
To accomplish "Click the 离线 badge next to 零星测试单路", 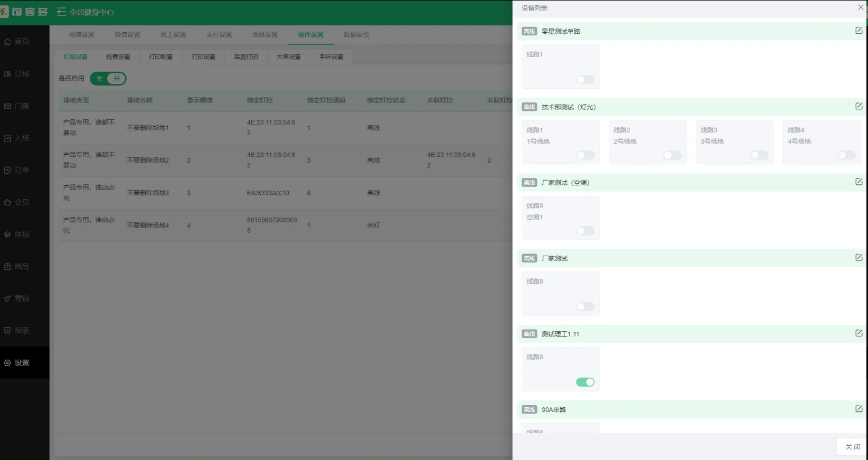I will click(x=529, y=31).
